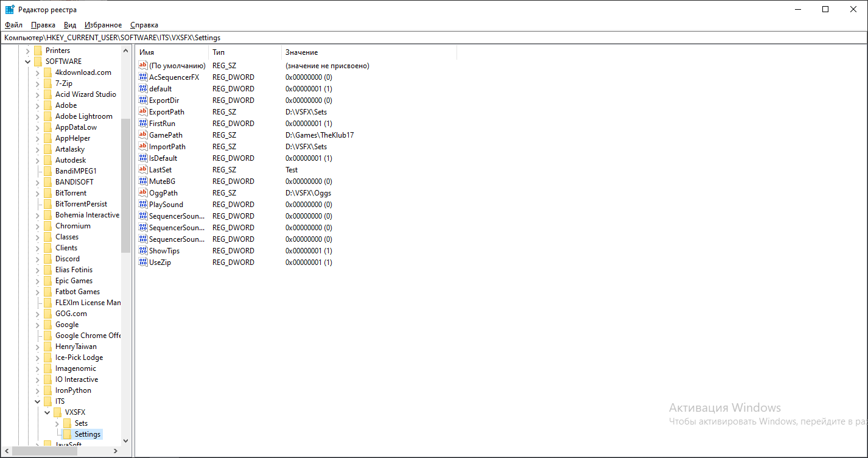Click the OggPath string value icon

143,193
